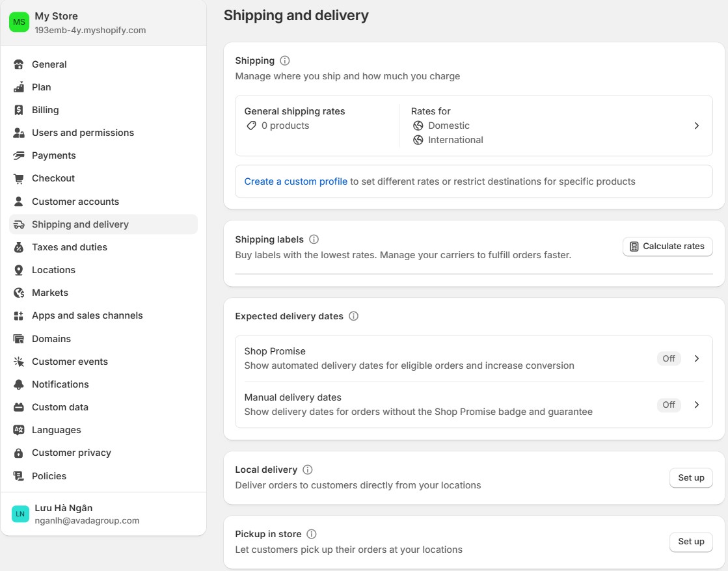This screenshot has height=571, width=728.
Task: Click the Notifications bell icon
Action: (x=19, y=384)
